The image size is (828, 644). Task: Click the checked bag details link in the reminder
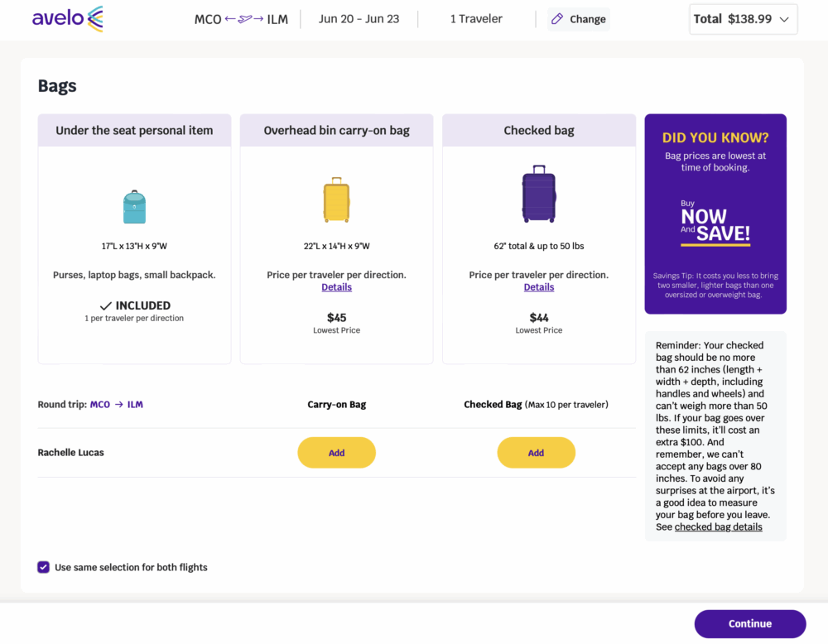click(x=718, y=526)
